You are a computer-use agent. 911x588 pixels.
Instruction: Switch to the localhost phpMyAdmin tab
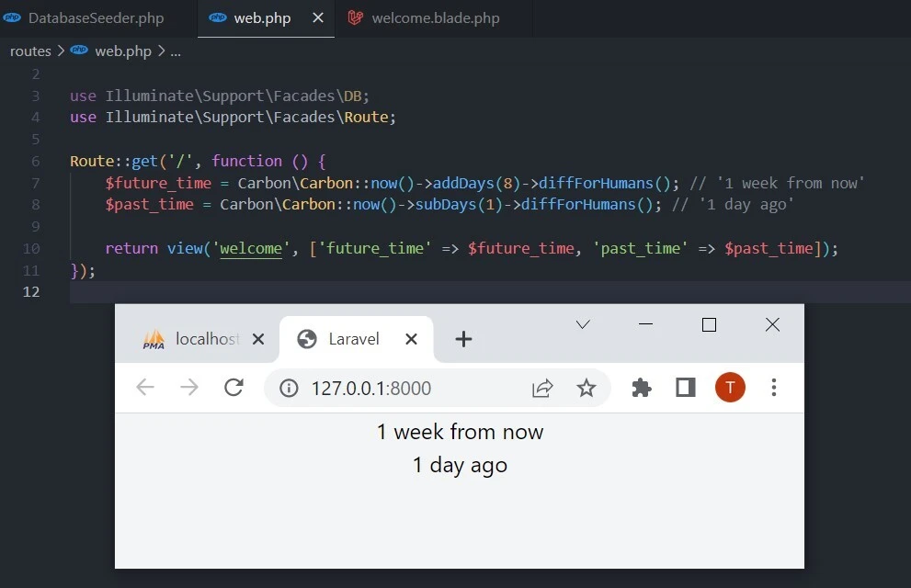click(x=195, y=339)
